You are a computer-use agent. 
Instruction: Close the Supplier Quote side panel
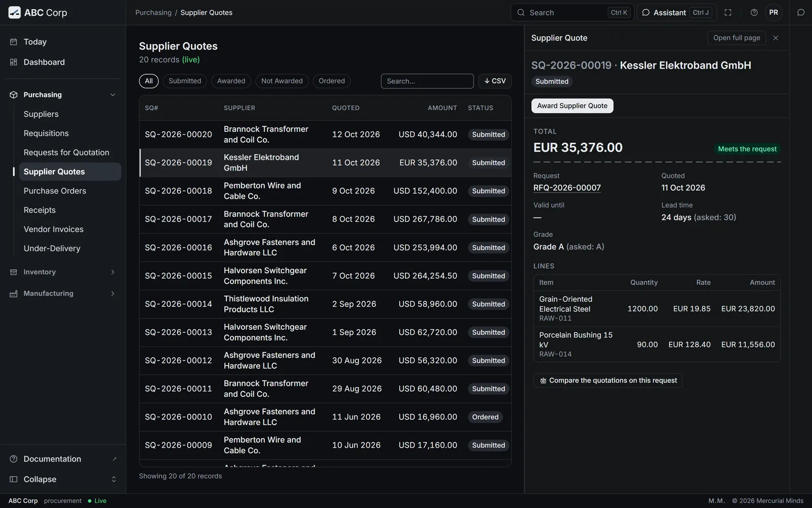coord(775,38)
